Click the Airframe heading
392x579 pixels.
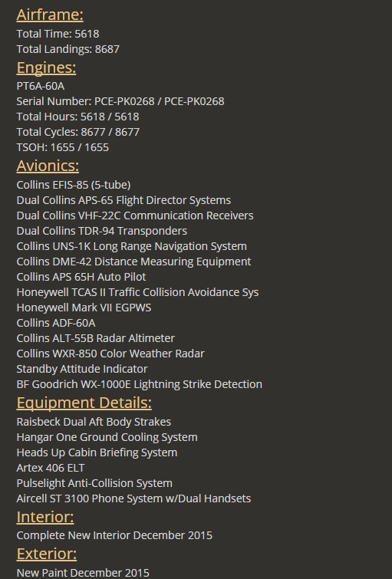[x=50, y=15]
